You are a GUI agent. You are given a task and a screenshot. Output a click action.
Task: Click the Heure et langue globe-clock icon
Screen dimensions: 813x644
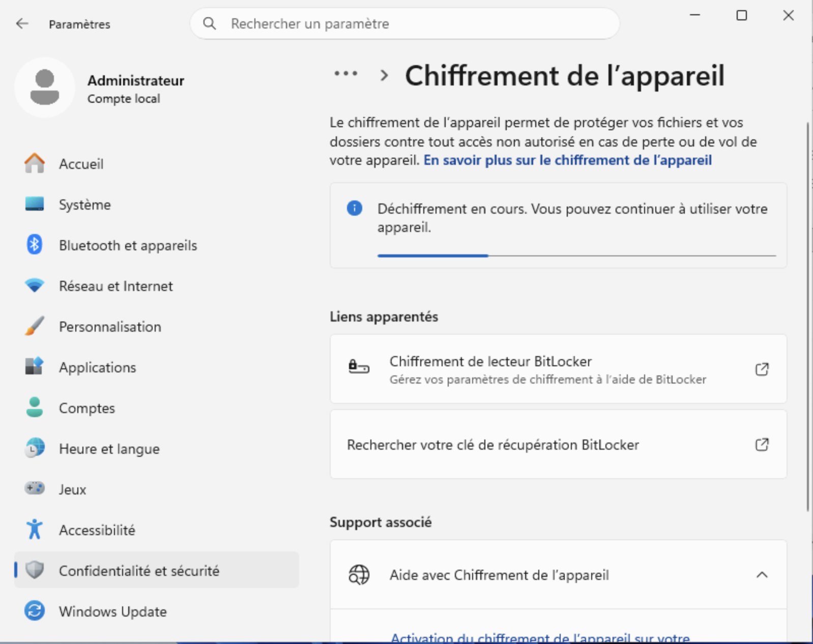pos(35,448)
